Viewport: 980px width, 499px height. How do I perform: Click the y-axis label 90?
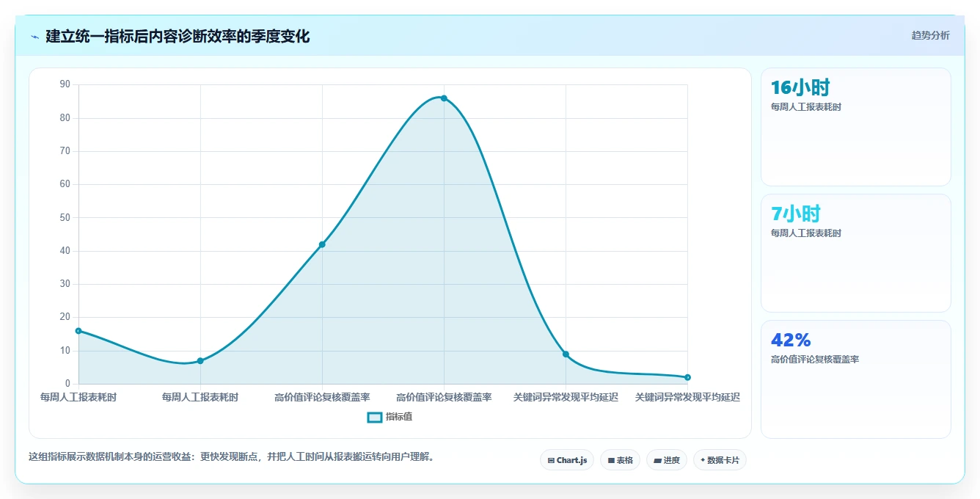[x=65, y=84]
